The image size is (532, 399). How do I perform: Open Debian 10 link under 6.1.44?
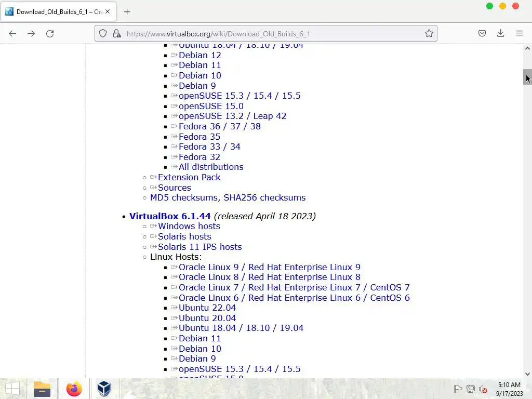coord(200,349)
